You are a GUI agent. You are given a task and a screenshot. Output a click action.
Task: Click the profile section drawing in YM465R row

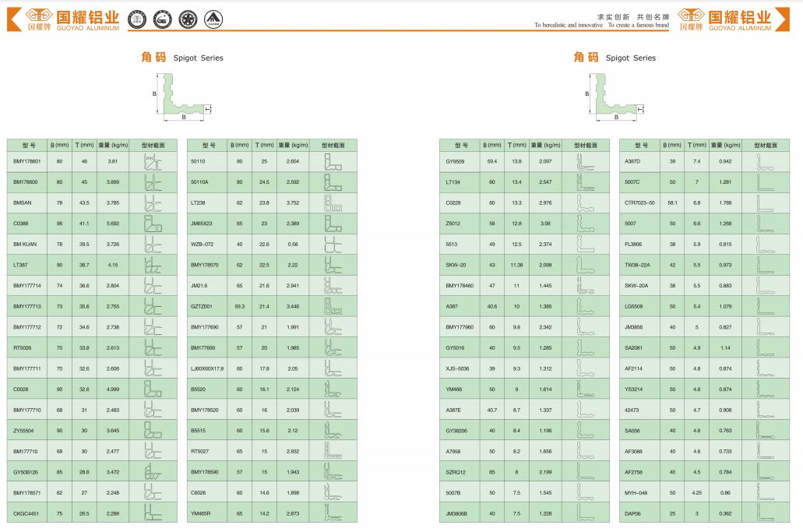coord(333,513)
